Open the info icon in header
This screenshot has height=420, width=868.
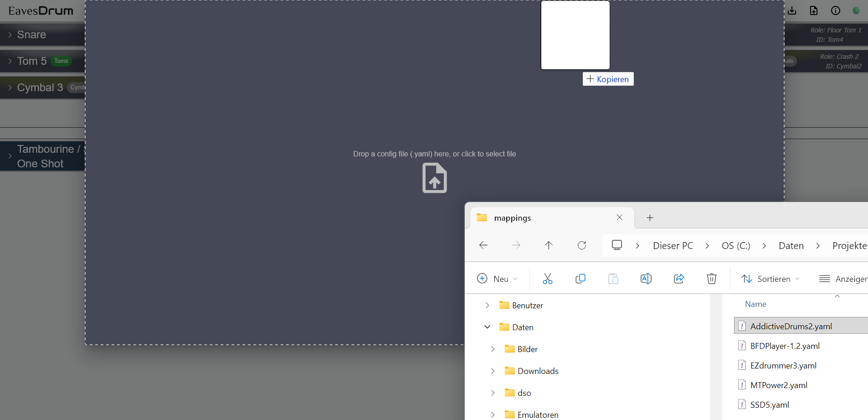[835, 10]
